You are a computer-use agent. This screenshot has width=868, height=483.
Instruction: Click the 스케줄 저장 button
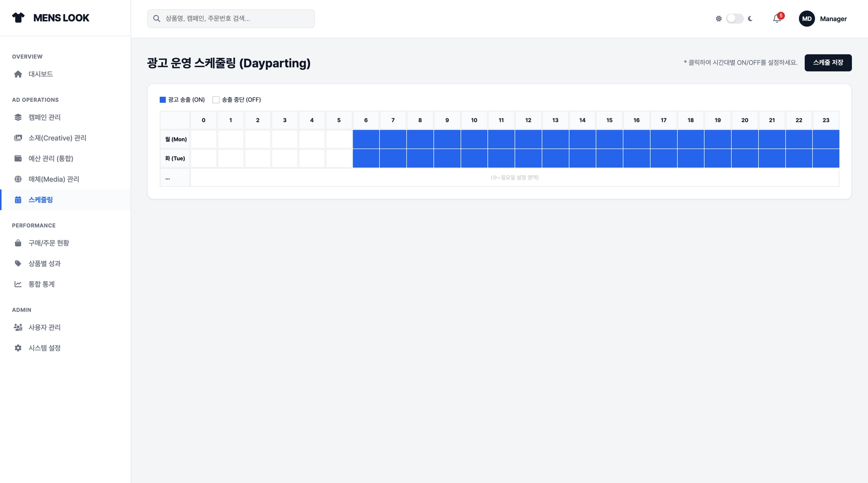coord(828,63)
